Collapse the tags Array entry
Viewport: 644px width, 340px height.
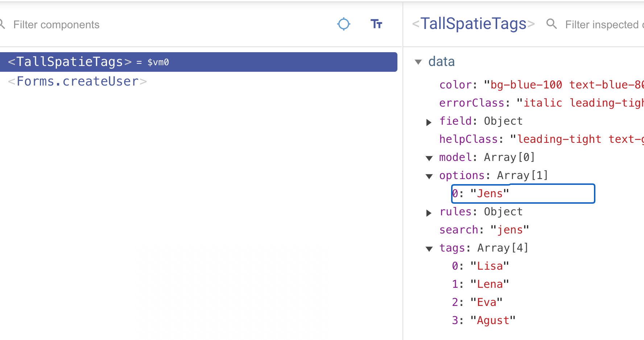point(429,249)
